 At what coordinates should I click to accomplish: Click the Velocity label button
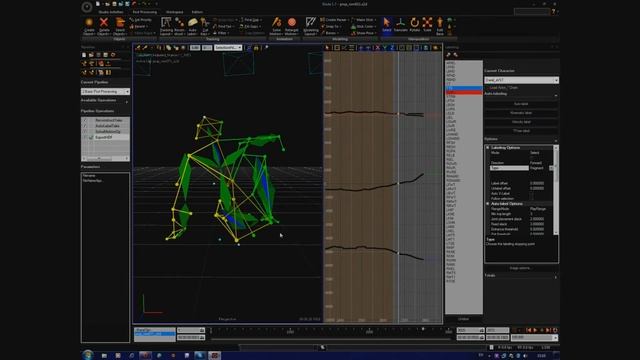(x=521, y=122)
